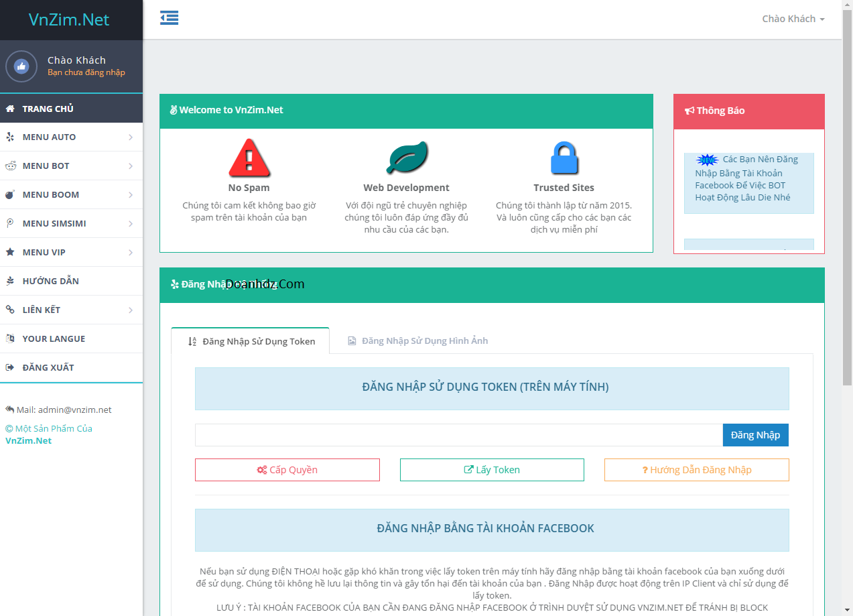Click the ĐĂNG NHẬP BẰNG TÀI KHOẢN FACEBOOK banner
Screen dimensions: 853x616
[492, 530]
